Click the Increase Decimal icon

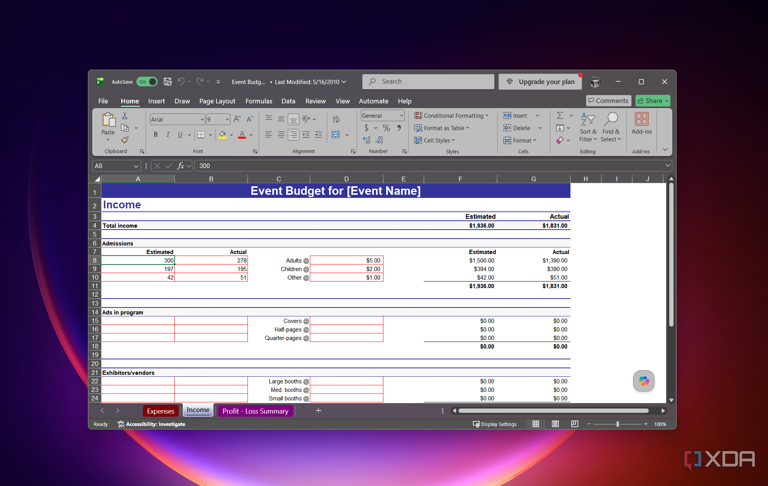[366, 140]
